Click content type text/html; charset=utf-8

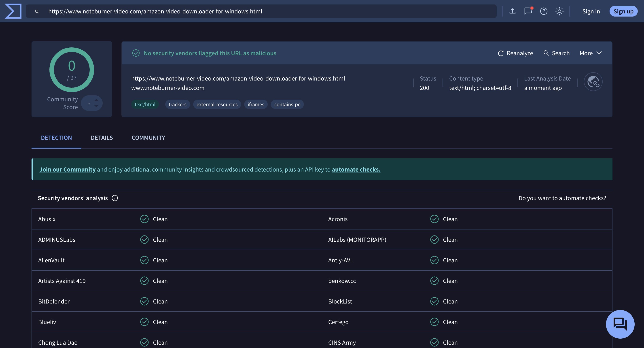pyautogui.click(x=480, y=88)
